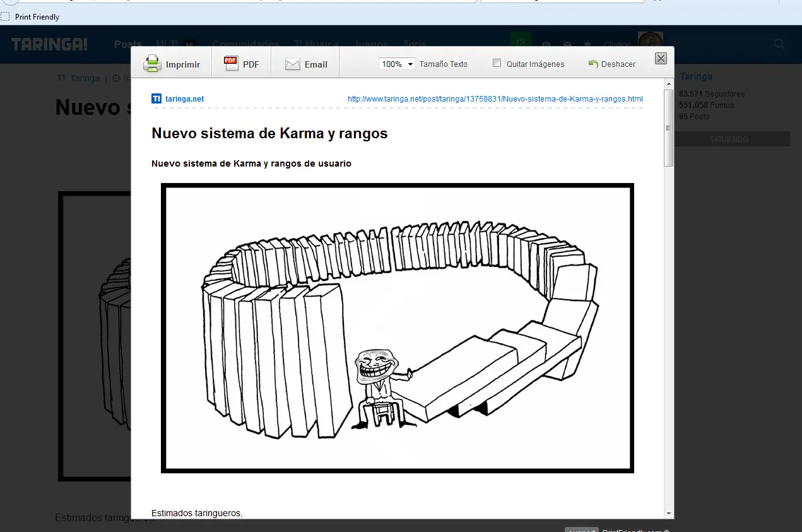Enable the Quitar Imágenes checkbox
Screen dimensions: 802x532
(x=497, y=63)
